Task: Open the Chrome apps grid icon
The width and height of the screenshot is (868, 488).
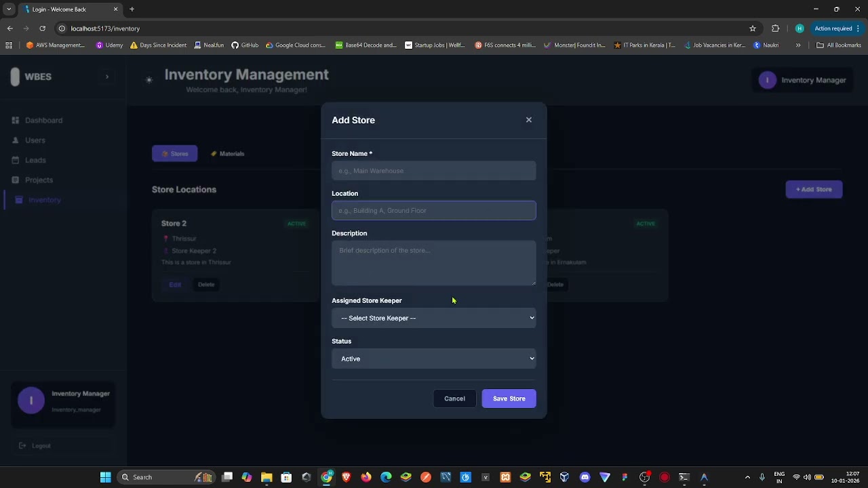Action: (9, 45)
